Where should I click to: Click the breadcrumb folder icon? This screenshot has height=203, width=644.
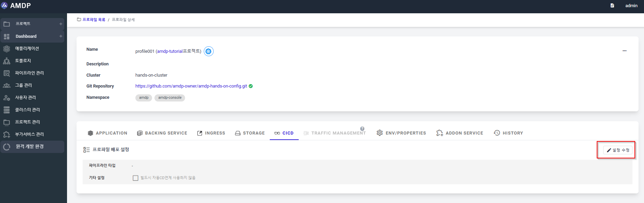[x=79, y=20]
